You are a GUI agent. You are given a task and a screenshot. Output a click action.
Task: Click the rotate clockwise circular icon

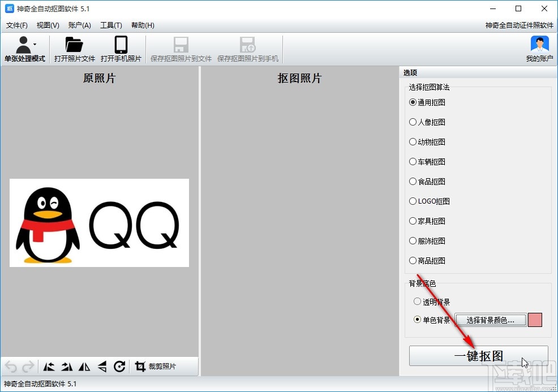coord(119,367)
